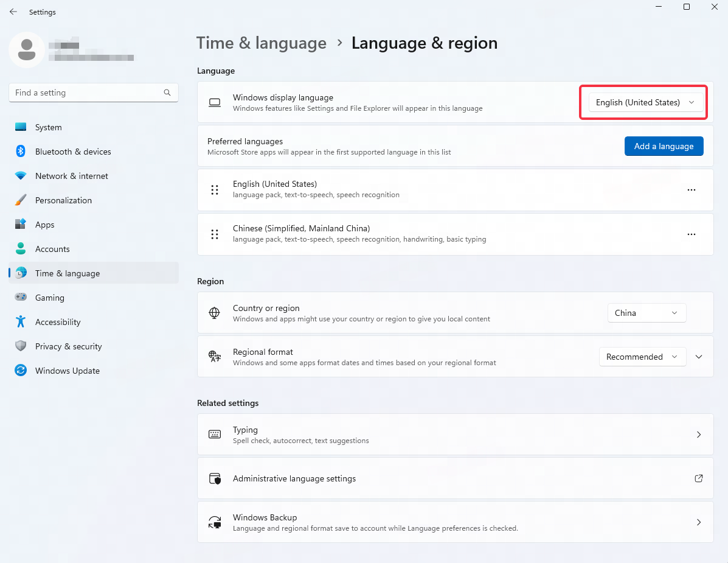The height and width of the screenshot is (563, 728).
Task: Open more options for English (United States)
Action: [691, 190]
